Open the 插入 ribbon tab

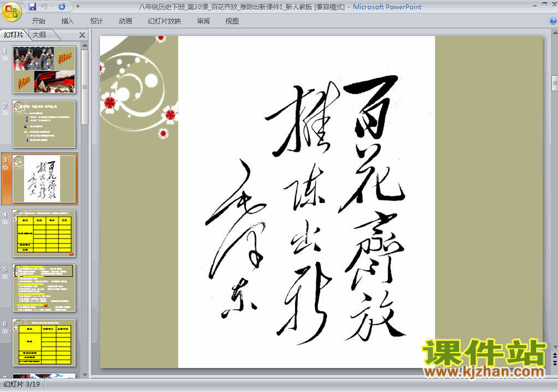click(68, 21)
